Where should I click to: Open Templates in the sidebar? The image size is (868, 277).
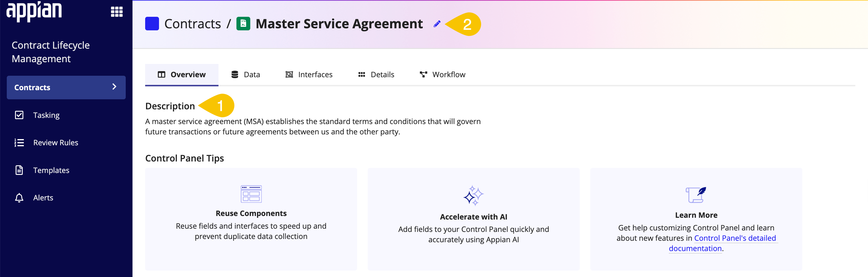pos(51,170)
